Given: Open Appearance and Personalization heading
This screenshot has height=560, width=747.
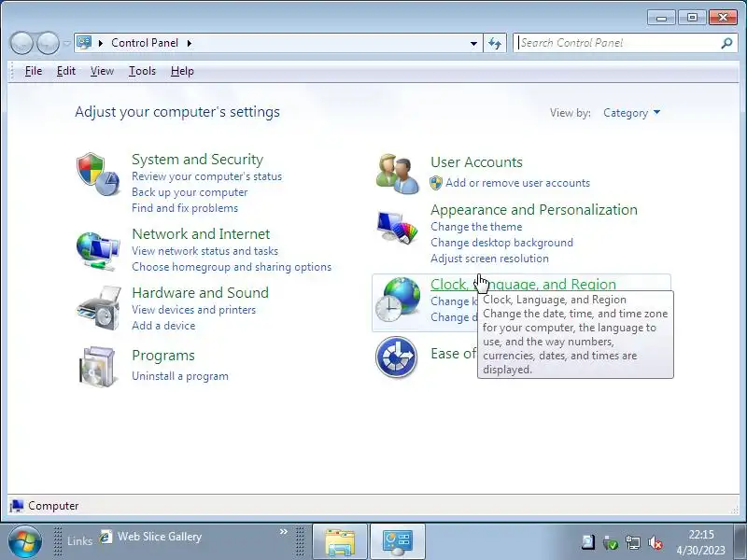Looking at the screenshot, I should (x=533, y=209).
